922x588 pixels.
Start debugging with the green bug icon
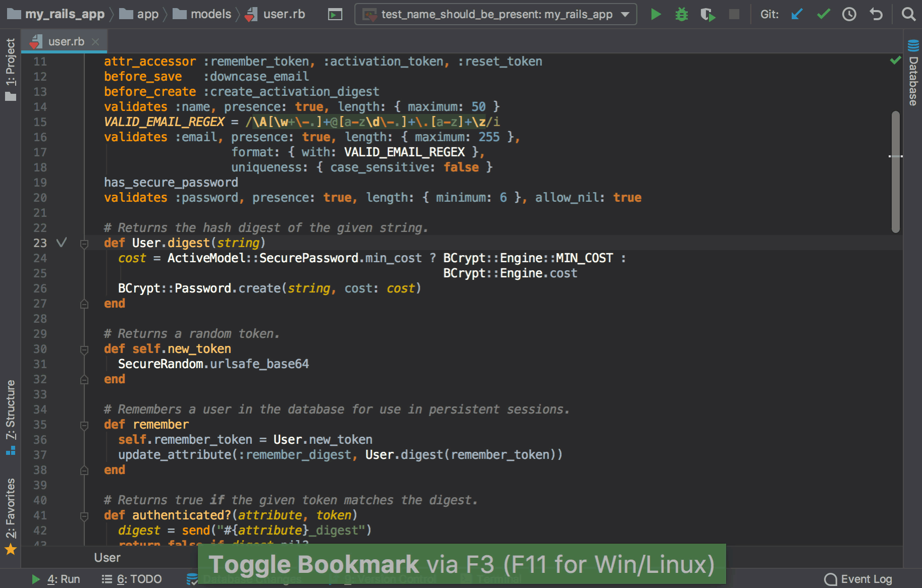coord(681,14)
